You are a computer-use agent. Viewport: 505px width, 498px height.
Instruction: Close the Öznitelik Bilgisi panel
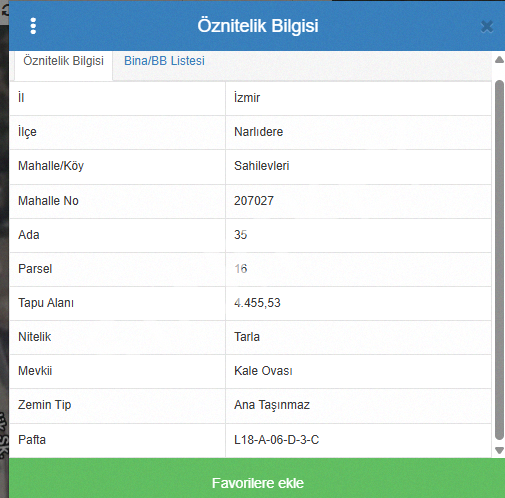487,26
